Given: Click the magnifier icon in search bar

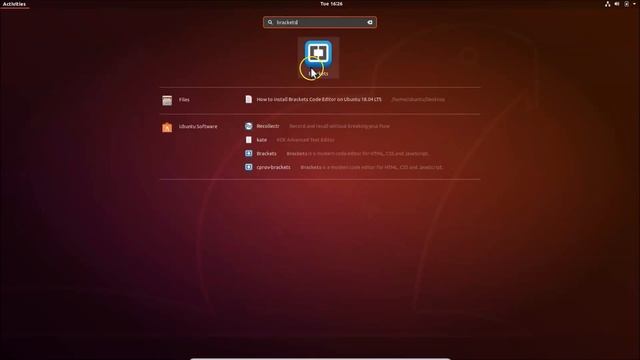Looking at the screenshot, I should pyautogui.click(x=270, y=22).
